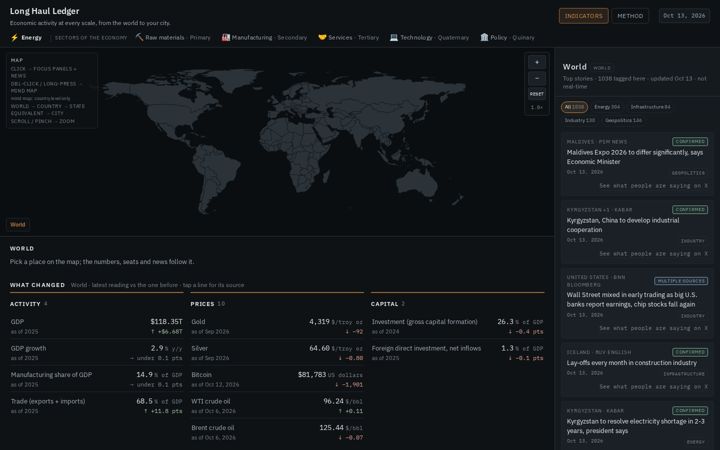Click the CAPITAL column header
This screenshot has height=450, width=720.
(x=388, y=304)
